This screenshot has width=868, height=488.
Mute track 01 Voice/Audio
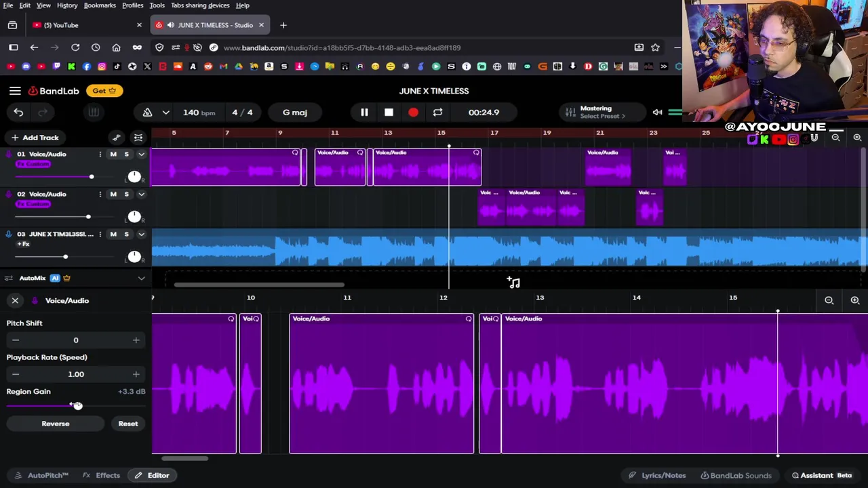113,155
